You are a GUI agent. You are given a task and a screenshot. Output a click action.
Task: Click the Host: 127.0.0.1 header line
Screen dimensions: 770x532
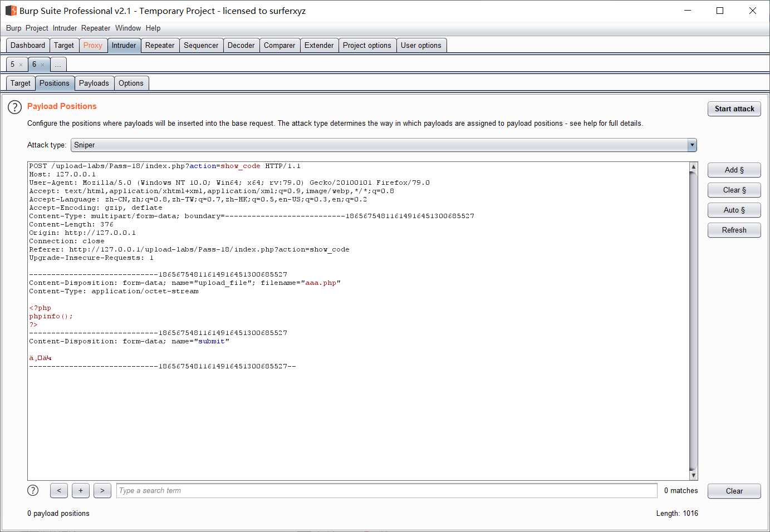pos(62,174)
